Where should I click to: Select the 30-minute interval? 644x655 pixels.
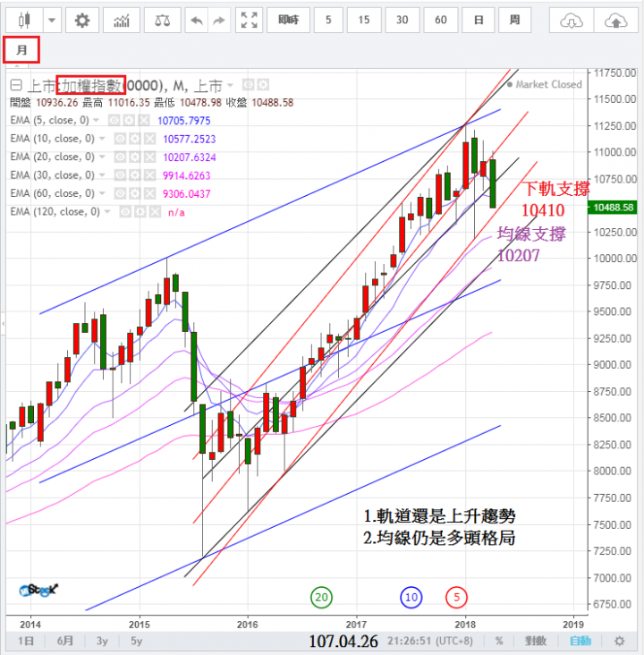[x=402, y=20]
